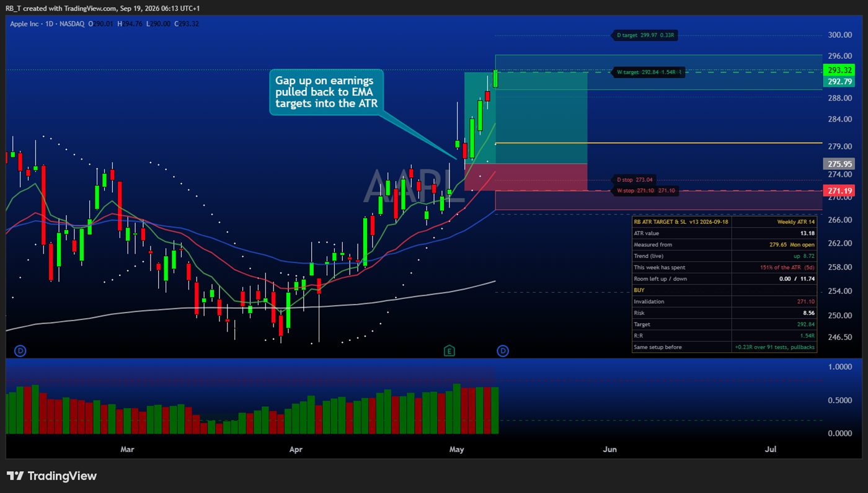Image resolution: width=868 pixels, height=493 pixels.
Task: Click the dividend 'D' marker near May
Action: point(503,351)
